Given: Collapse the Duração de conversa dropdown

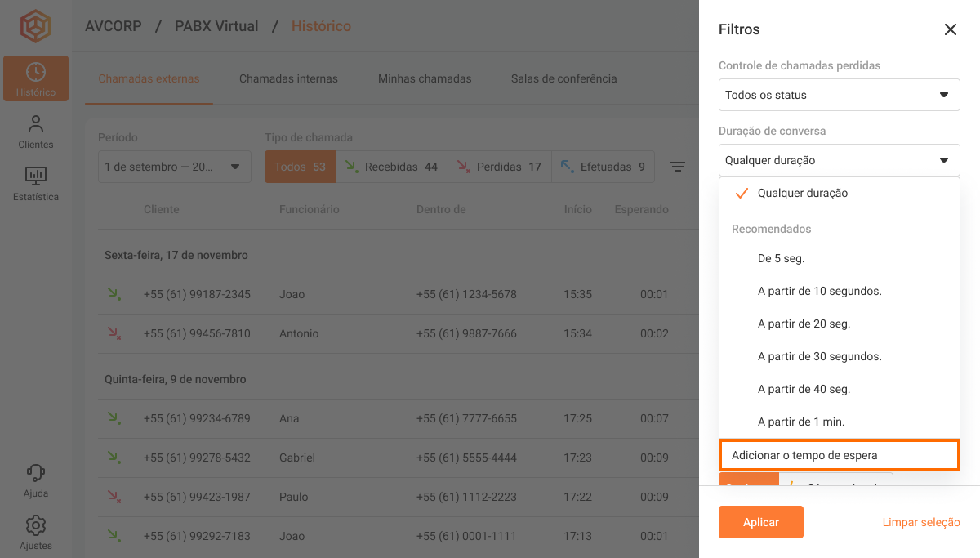Looking at the screenshot, I should tap(839, 160).
